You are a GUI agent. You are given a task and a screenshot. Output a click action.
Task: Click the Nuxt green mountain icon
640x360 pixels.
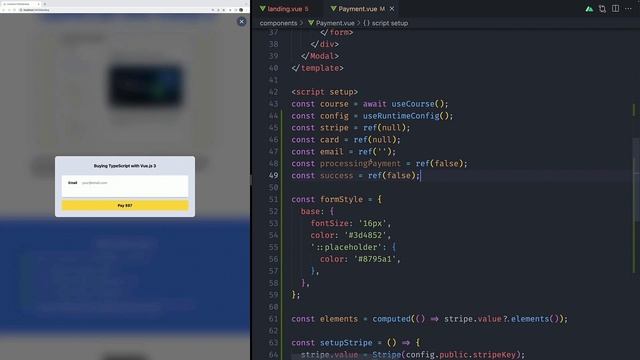click(589, 9)
